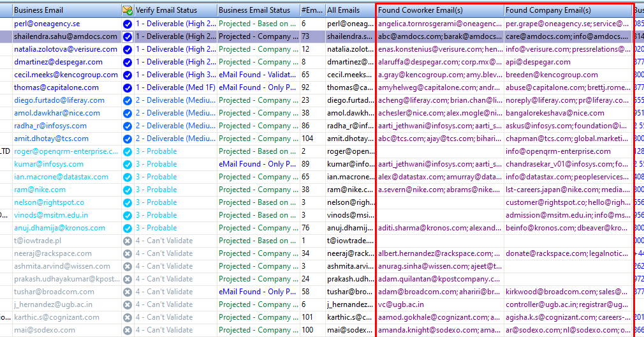Click the vc@ugb.ac.in coworker email cell

[440, 304]
